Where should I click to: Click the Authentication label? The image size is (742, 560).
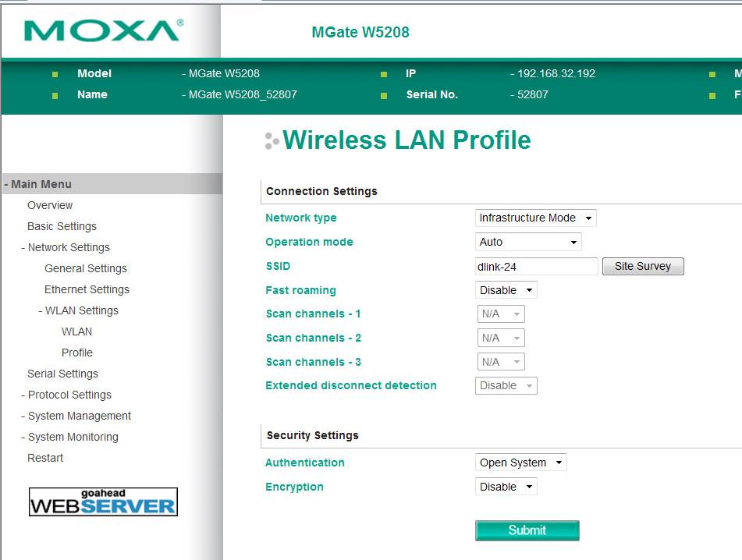coord(305,463)
